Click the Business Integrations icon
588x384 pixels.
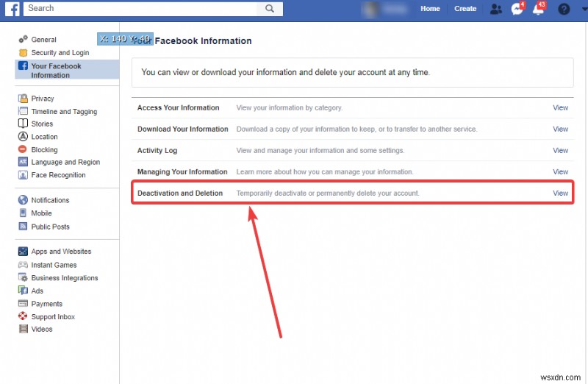[x=23, y=278]
